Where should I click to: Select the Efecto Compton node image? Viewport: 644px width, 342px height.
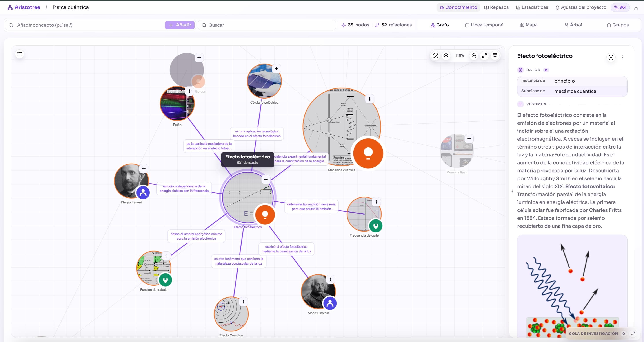[231, 314]
